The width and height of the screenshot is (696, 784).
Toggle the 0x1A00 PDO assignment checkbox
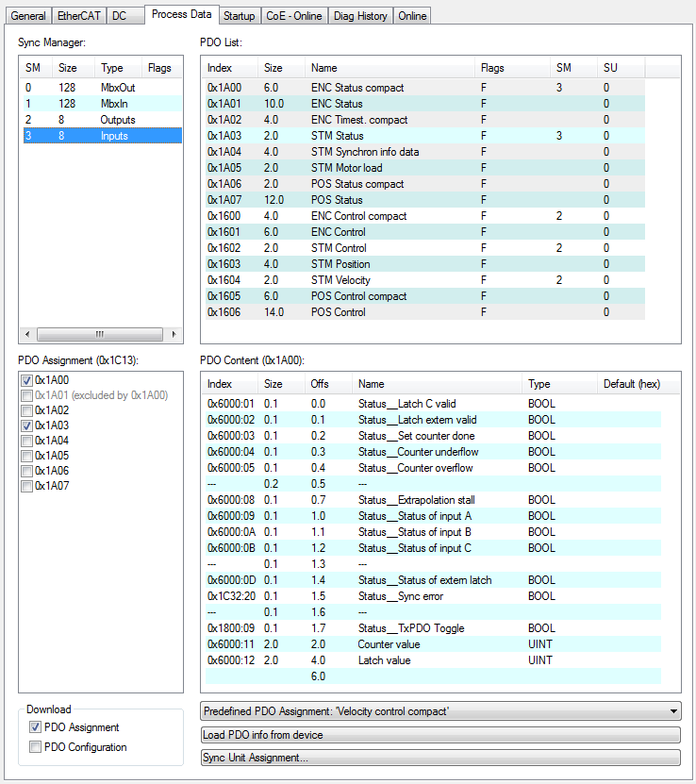point(27,380)
